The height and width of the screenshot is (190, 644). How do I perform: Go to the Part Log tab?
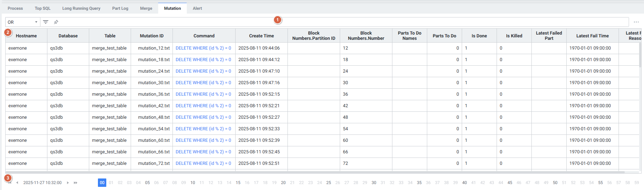tap(120, 8)
